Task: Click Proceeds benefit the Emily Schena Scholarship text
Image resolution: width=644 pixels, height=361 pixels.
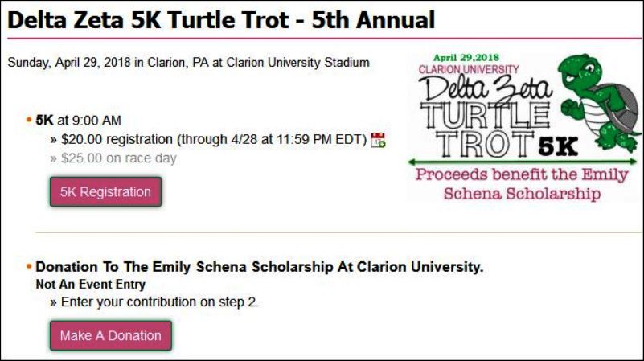Action: (x=522, y=184)
